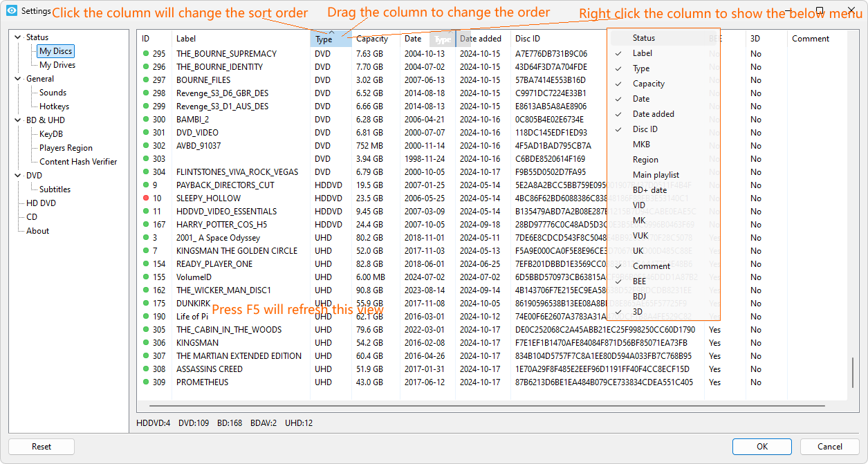Select Main playlist in the context menu

[656, 175]
